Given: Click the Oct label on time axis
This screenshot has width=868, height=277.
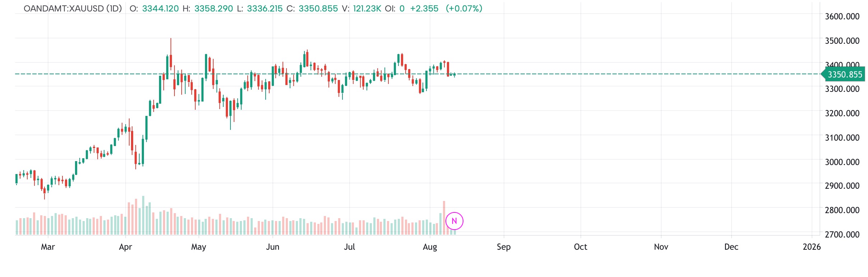Looking at the screenshot, I should (x=580, y=247).
